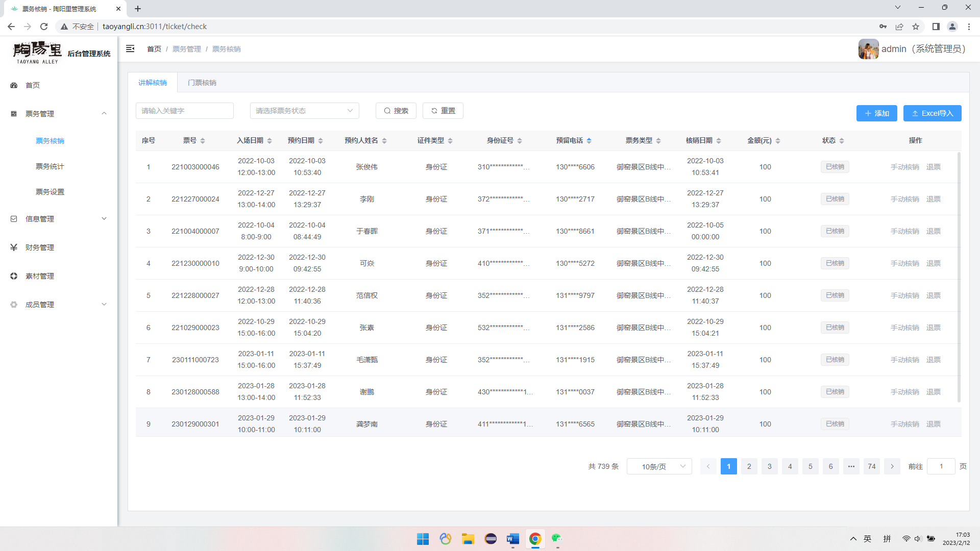Open the 请选择票务状态 dropdown
The width and height of the screenshot is (980, 551).
(x=304, y=111)
